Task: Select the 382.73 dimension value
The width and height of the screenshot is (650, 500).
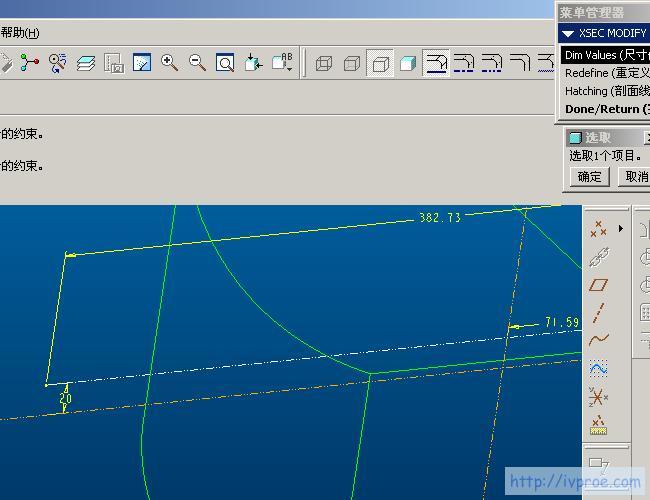Action: pyautogui.click(x=439, y=217)
